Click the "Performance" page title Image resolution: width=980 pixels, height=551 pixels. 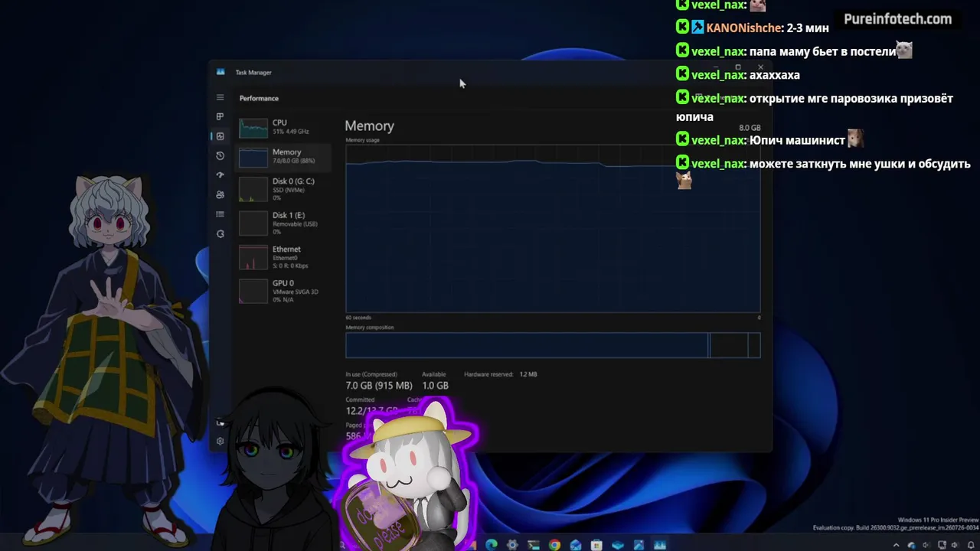point(259,98)
